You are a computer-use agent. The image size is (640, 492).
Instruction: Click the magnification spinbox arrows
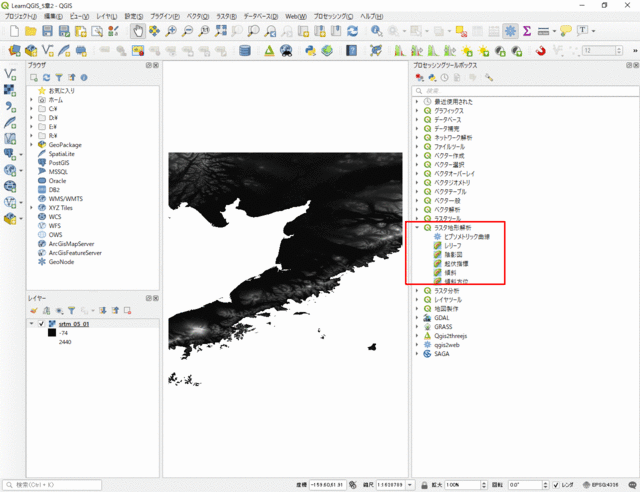(x=484, y=485)
